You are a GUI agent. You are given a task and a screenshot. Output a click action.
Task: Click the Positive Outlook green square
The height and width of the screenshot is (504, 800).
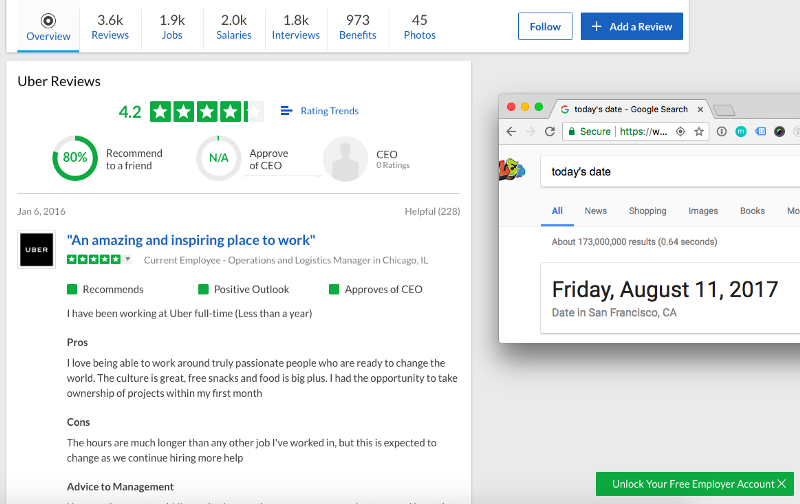203,289
